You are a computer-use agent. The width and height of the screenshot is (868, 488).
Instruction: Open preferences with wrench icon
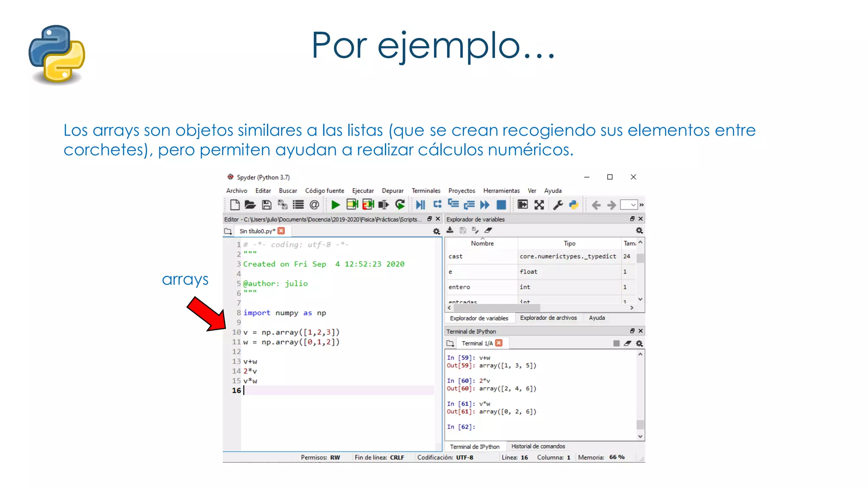pos(558,205)
